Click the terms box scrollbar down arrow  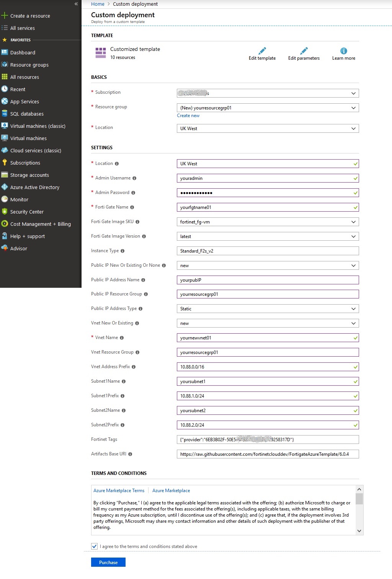359,531
